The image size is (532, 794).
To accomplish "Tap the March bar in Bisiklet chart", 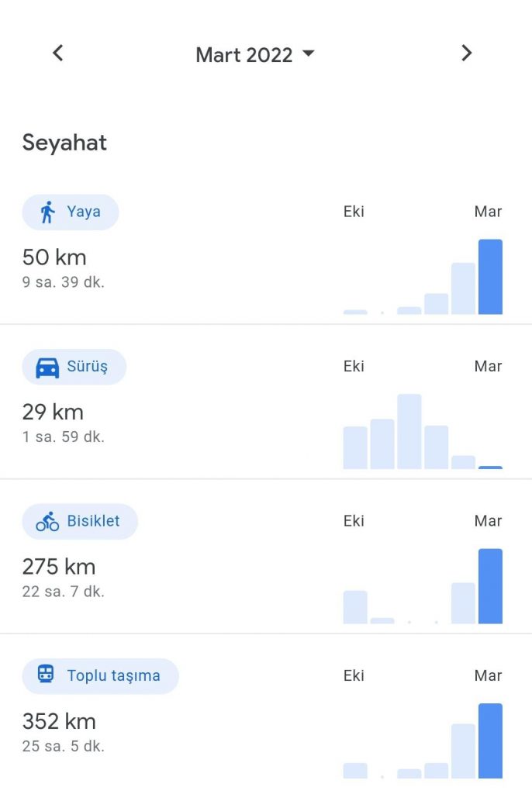I will [x=490, y=586].
